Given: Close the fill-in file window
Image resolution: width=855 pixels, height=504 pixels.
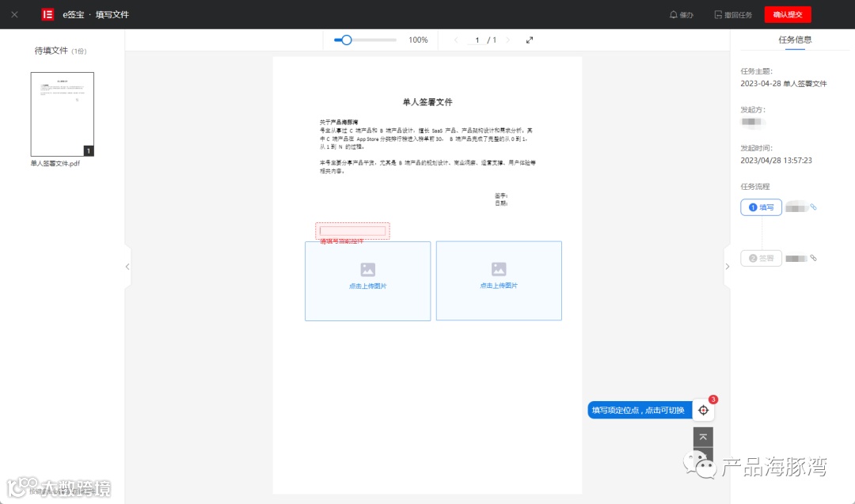Looking at the screenshot, I should tap(15, 15).
